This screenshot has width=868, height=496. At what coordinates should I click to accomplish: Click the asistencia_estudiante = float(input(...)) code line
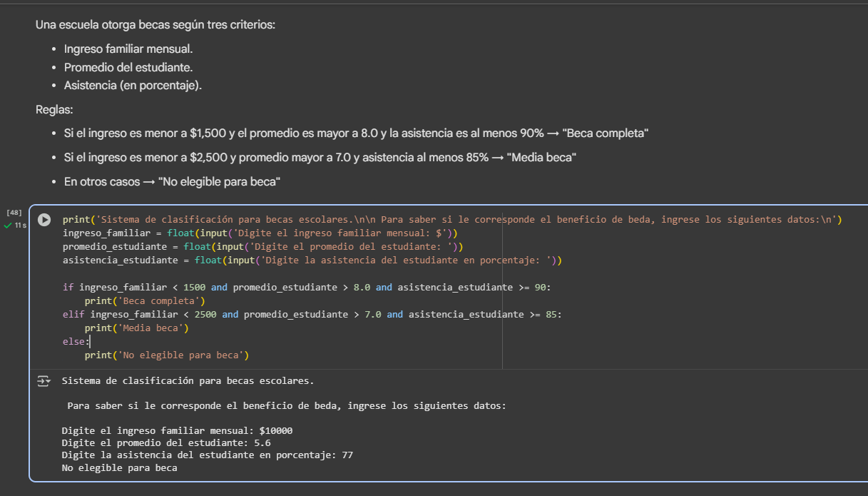[x=312, y=260]
